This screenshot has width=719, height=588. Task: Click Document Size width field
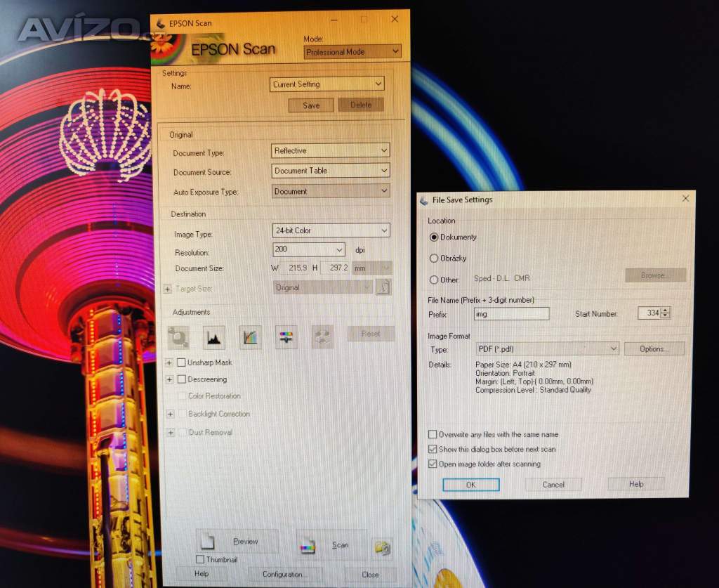coord(296,268)
